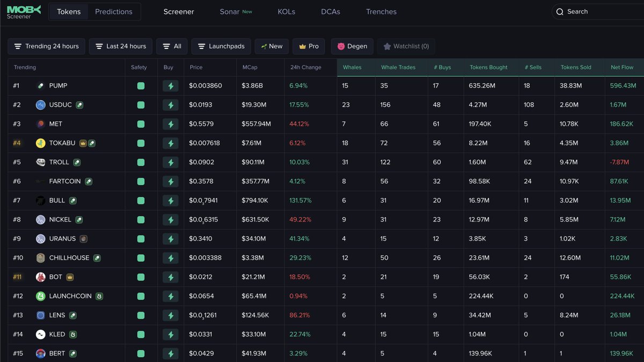Click the pill badge next to USDUC
The width and height of the screenshot is (644, 362).
click(x=79, y=105)
